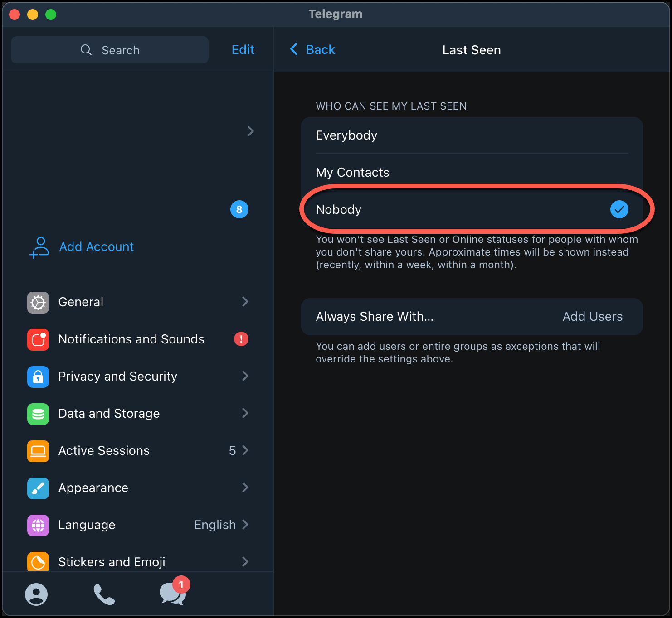
Task: Click the Edit button
Action: [243, 50]
